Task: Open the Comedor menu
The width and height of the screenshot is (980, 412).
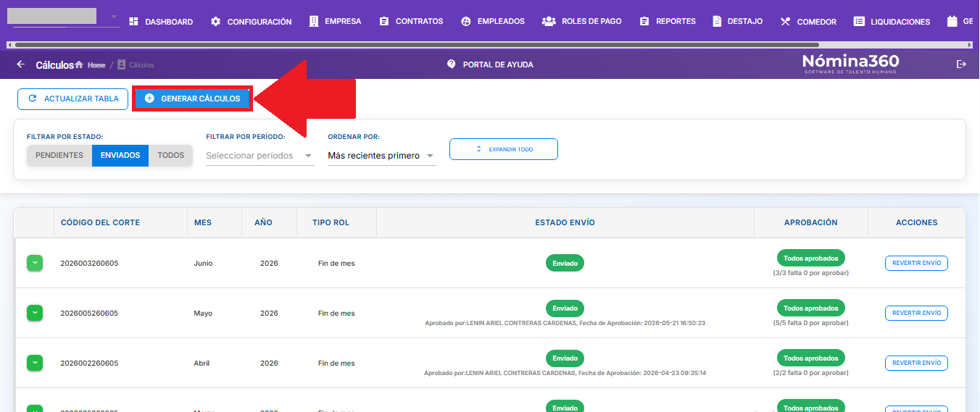Action: pyautogui.click(x=808, y=22)
